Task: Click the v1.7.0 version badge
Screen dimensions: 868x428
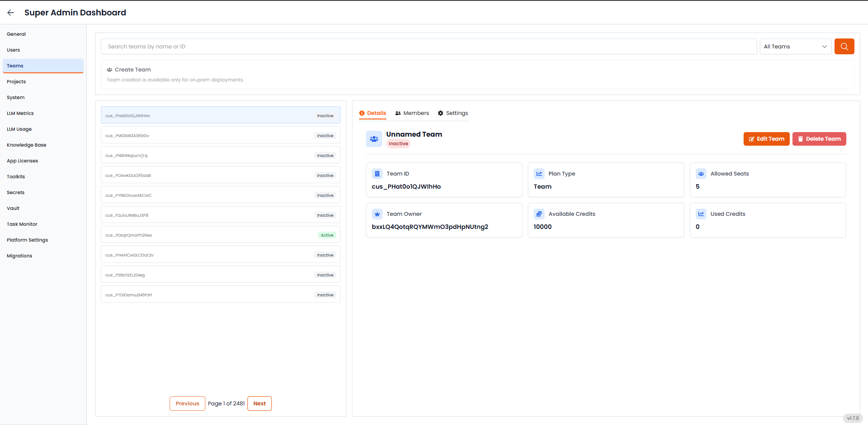Action: (853, 418)
